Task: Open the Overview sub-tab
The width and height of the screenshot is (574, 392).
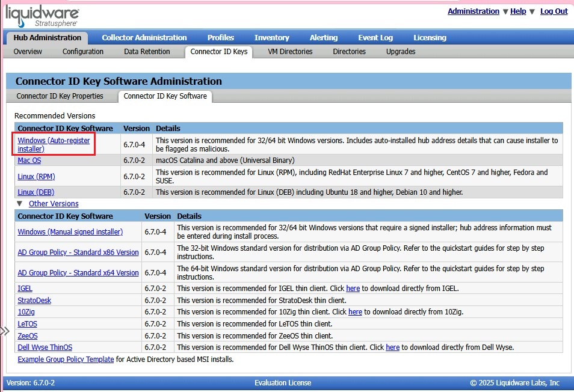Action: (28, 52)
